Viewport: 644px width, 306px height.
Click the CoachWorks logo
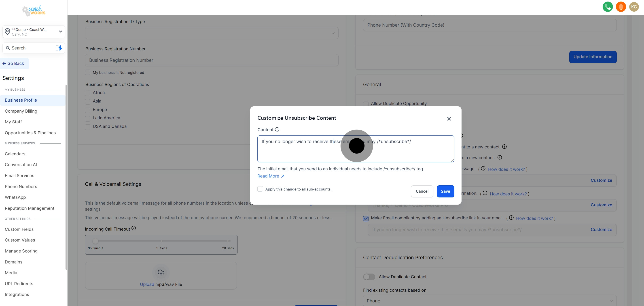[34, 11]
